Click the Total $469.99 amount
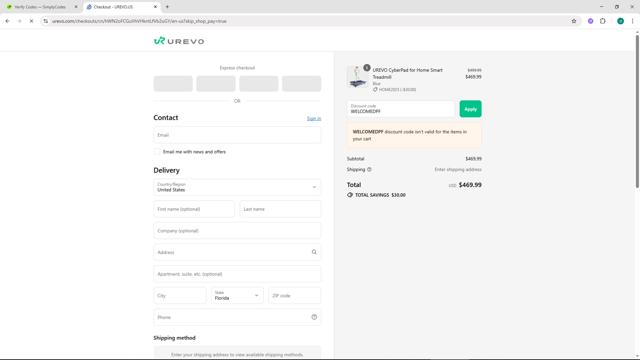This screenshot has width=640, height=360. (x=470, y=185)
